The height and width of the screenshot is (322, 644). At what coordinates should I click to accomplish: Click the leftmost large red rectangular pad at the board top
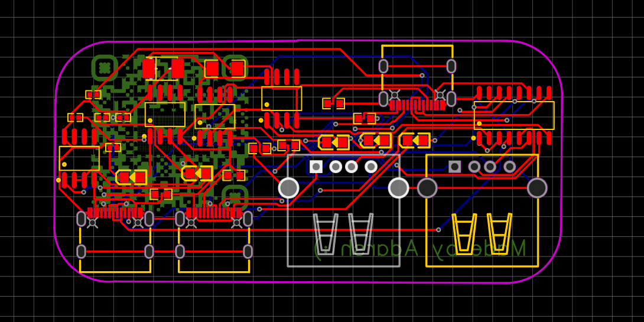(149, 68)
